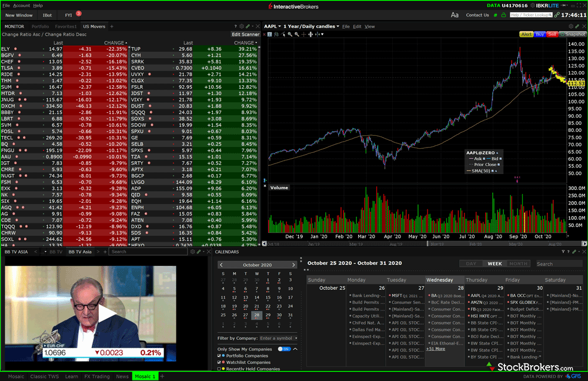Sort by left CHANGE column header

point(115,43)
